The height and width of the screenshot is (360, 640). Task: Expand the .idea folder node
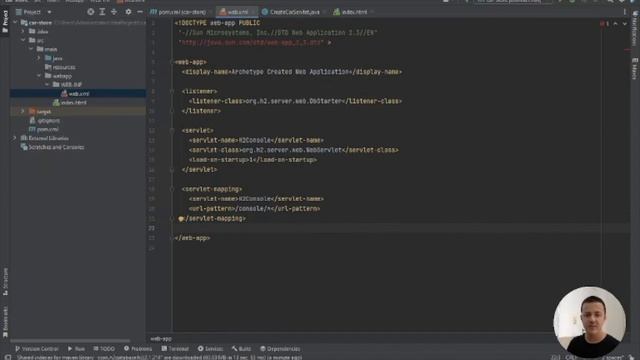(23, 31)
